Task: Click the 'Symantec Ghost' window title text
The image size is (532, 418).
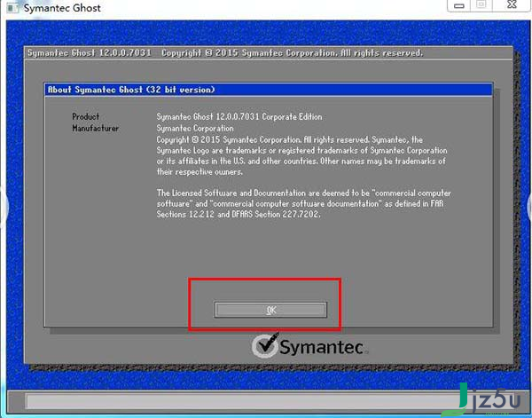Action: [62, 8]
